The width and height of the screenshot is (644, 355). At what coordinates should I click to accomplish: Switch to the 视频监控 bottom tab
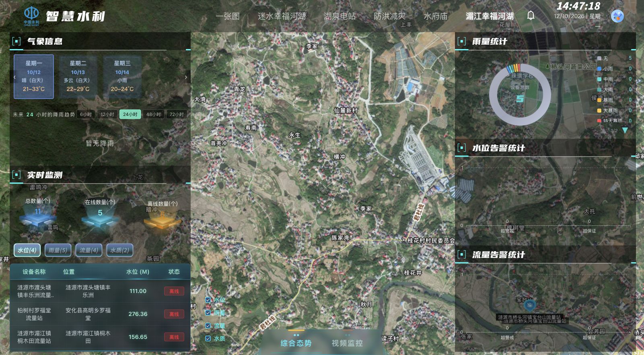pos(347,343)
